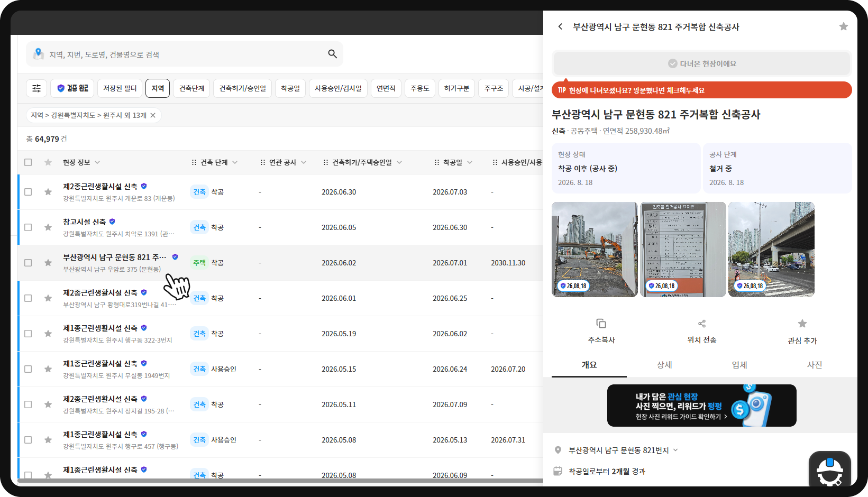Image resolution: width=868 pixels, height=497 pixels.
Task: Go back from the detail panel
Action: pyautogui.click(x=560, y=26)
